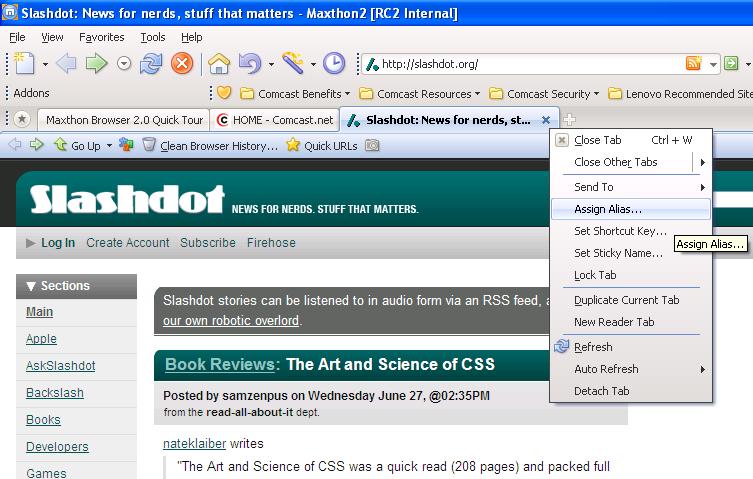
Task: Open the magic wand dropdown arrow
Action: pos(313,64)
